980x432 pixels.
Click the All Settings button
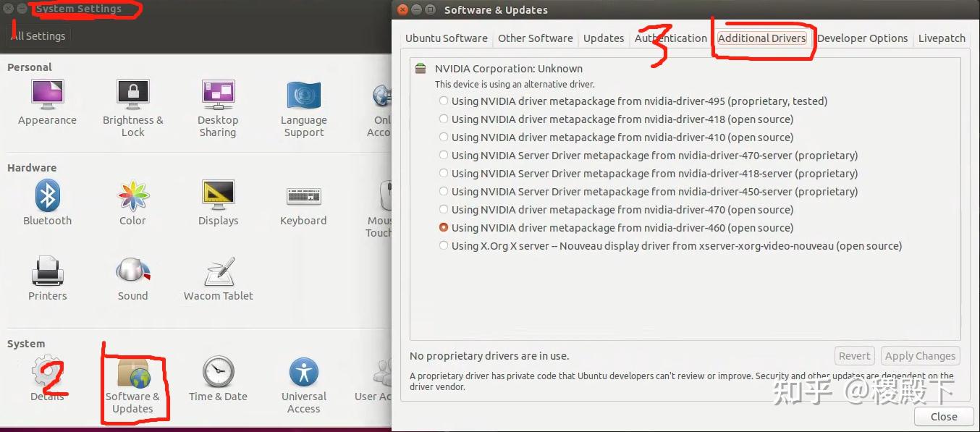tap(38, 35)
